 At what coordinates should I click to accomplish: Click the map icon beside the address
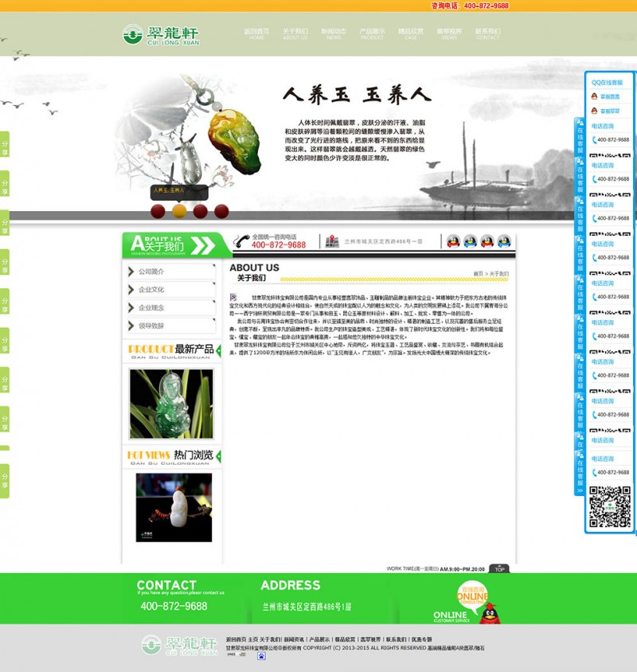click(332, 241)
